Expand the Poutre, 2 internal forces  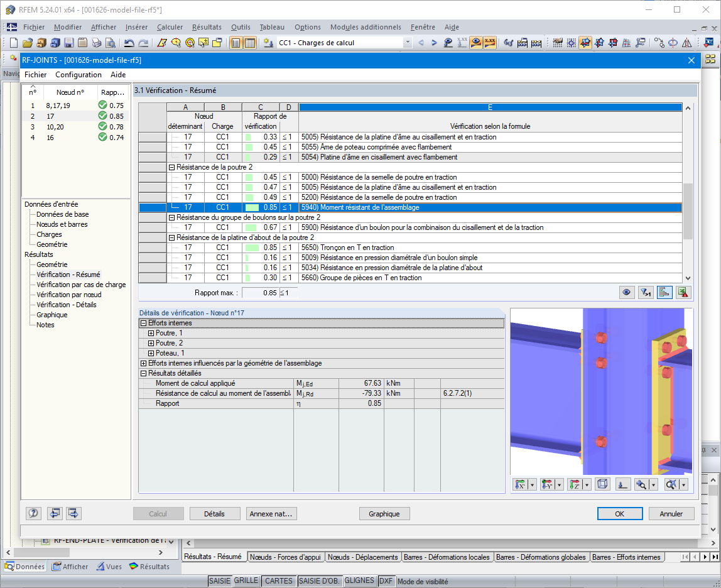151,344
